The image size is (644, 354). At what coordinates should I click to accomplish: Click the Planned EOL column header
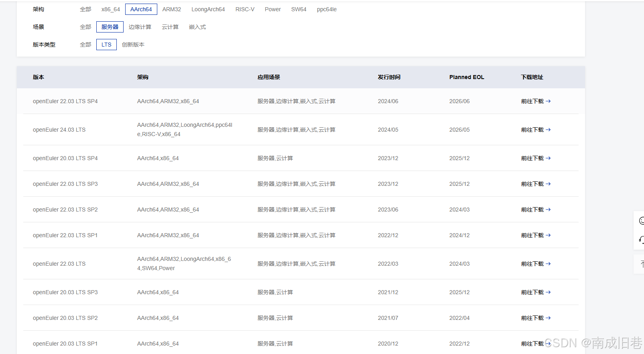pyautogui.click(x=467, y=77)
